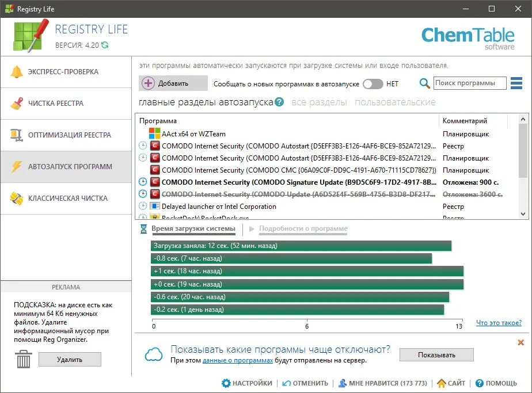The width and height of the screenshot is (532, 393).
Task: Click the Удалить button in the ad panel
Action: 70,360
